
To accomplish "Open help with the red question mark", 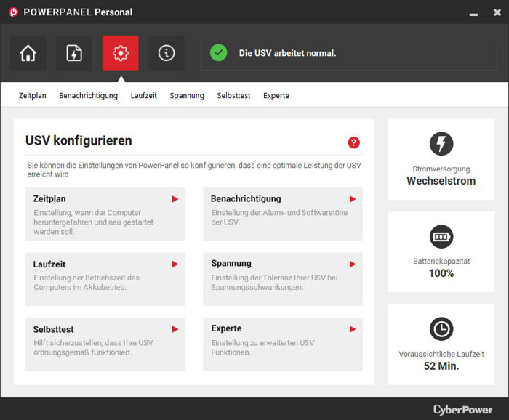I will (x=354, y=142).
